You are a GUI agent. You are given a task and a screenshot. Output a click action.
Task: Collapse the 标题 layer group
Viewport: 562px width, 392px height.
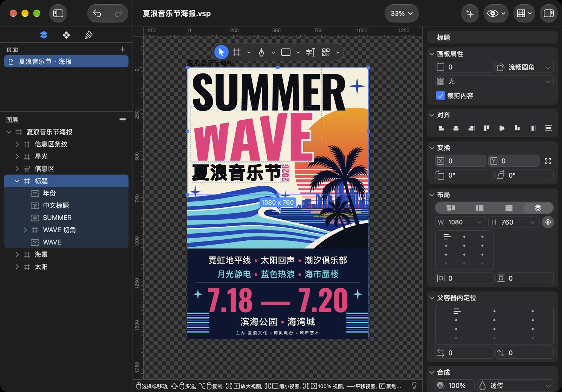tap(17, 181)
